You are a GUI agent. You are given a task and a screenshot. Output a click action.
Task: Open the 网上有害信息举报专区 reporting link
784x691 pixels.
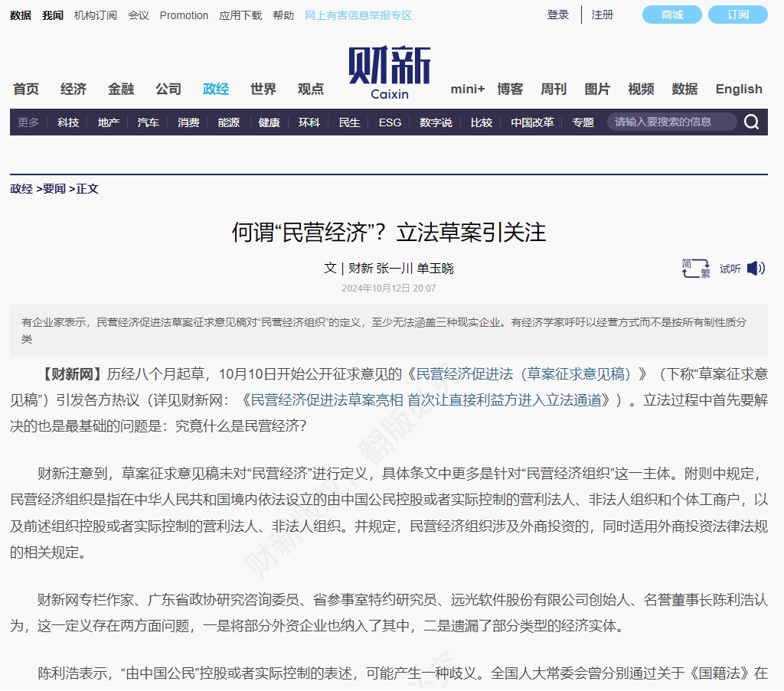click(x=360, y=15)
